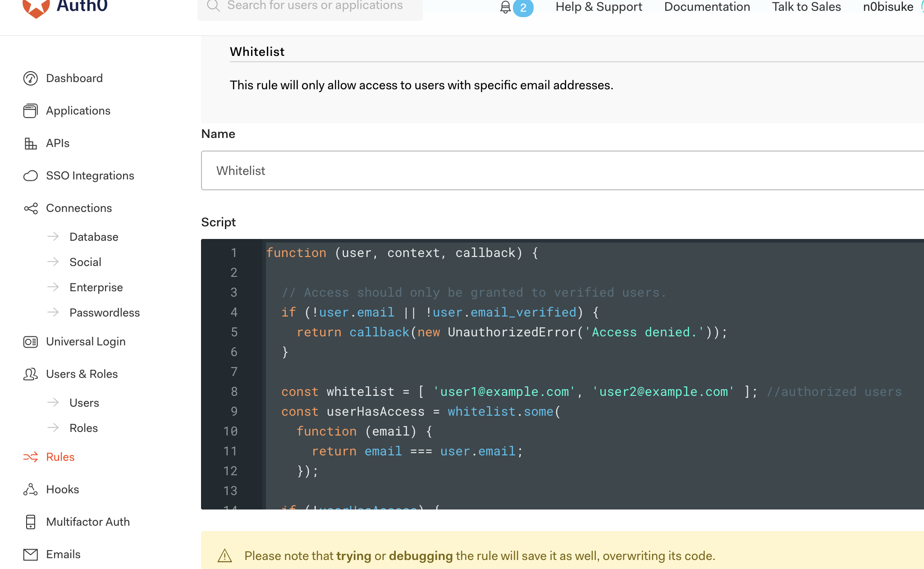Click the Emails envelope icon
This screenshot has width=924, height=569.
pos(30,555)
